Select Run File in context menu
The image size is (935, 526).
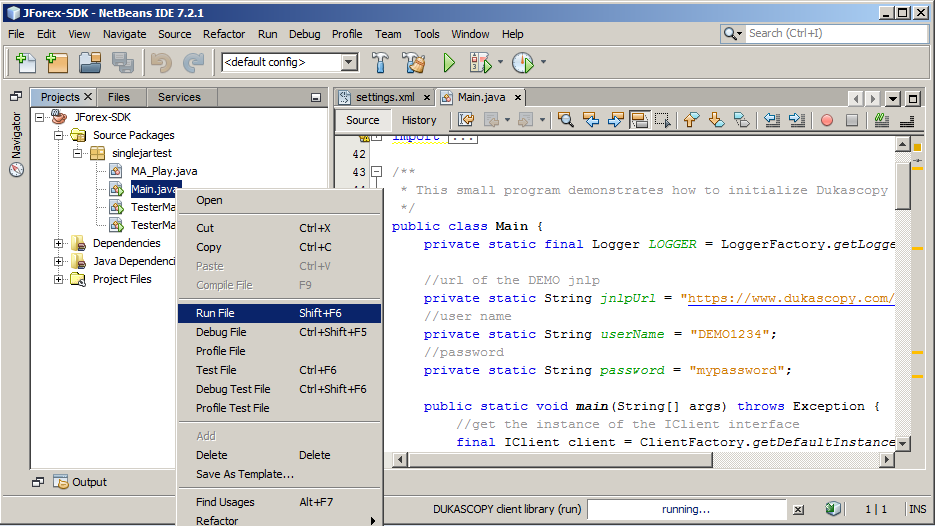[x=279, y=313]
